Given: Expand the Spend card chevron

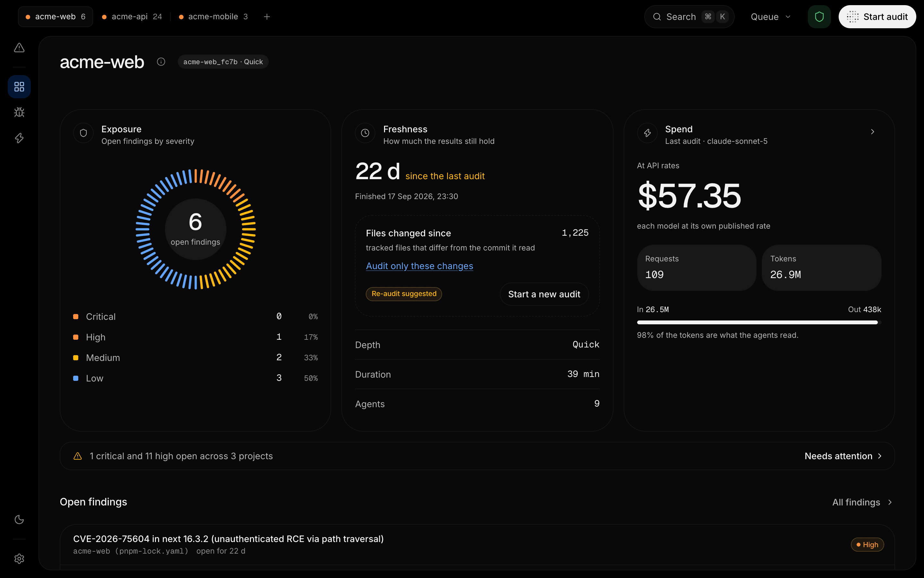Looking at the screenshot, I should pos(872,132).
